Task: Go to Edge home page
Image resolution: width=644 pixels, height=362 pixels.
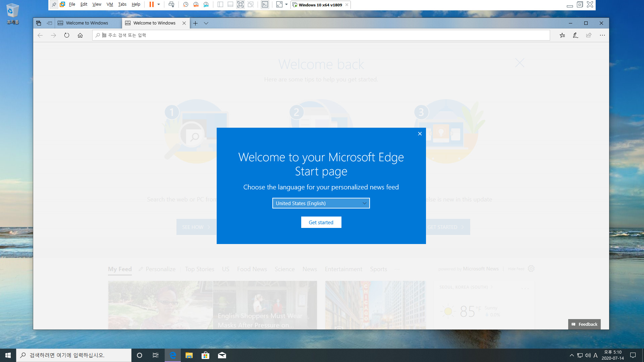Action: click(80, 35)
